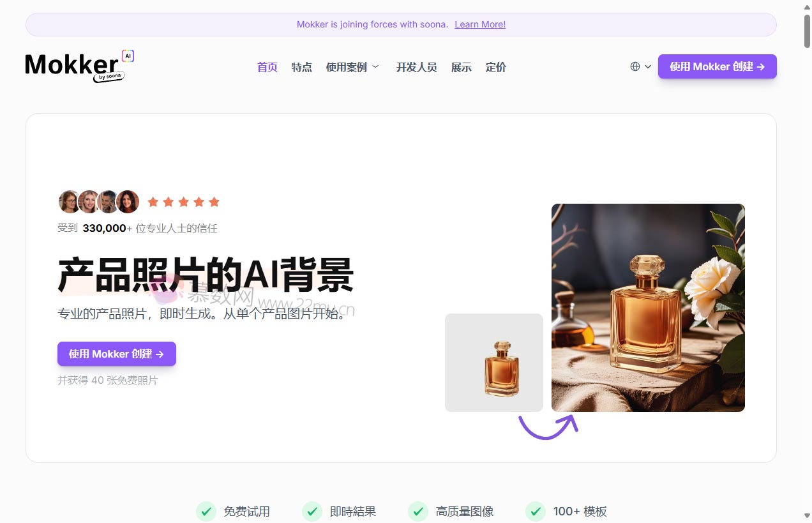Go to the 首页 nav item
Screen dimensions: 812x523
(x=267, y=67)
